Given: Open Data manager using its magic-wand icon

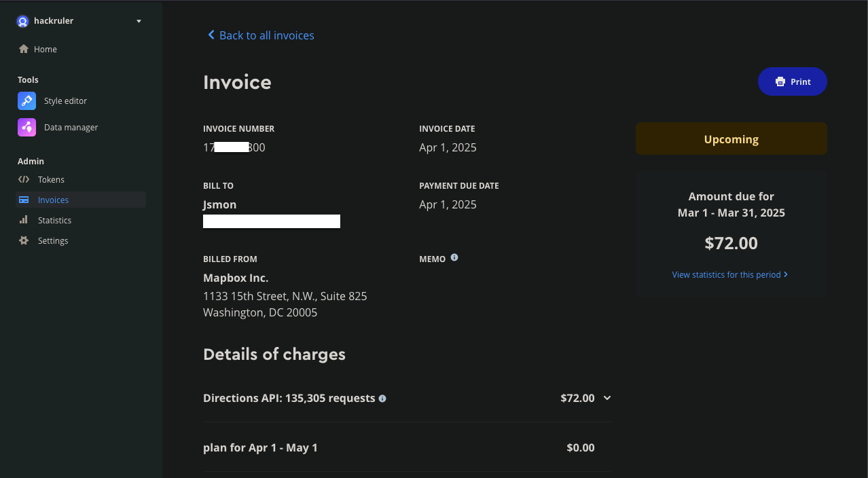Looking at the screenshot, I should click(x=26, y=127).
